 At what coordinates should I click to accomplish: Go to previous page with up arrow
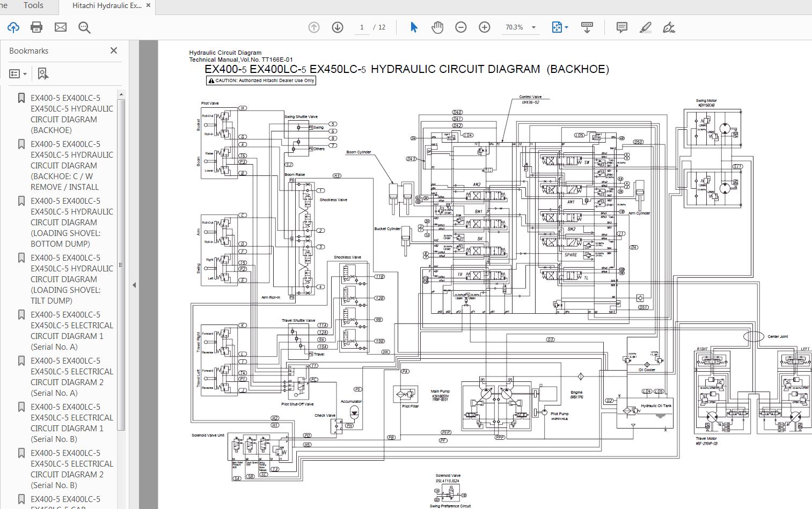314,27
